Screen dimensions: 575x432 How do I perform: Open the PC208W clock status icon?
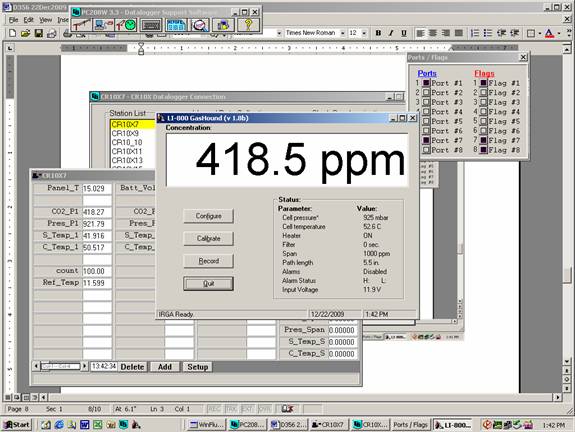coord(126,25)
